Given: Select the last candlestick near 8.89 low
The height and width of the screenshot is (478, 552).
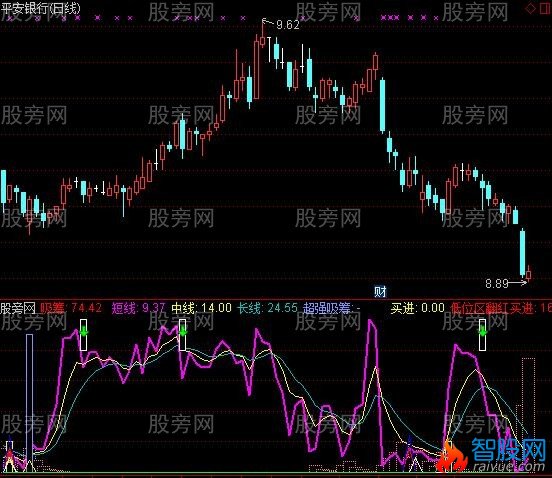Looking at the screenshot, I should pos(528,274).
